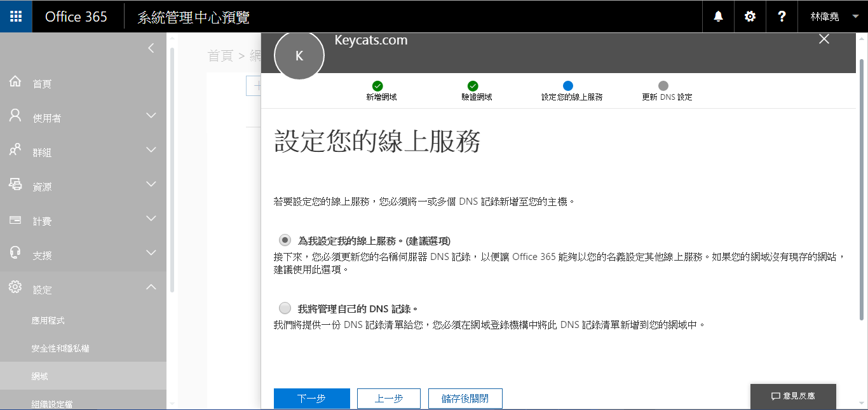Expand the 群組 menu chevron
Image resolution: width=868 pixels, height=410 pixels.
click(151, 150)
